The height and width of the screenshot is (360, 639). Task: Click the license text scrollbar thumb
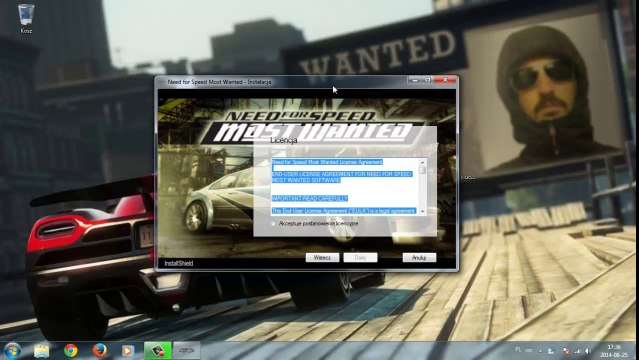pos(422,170)
